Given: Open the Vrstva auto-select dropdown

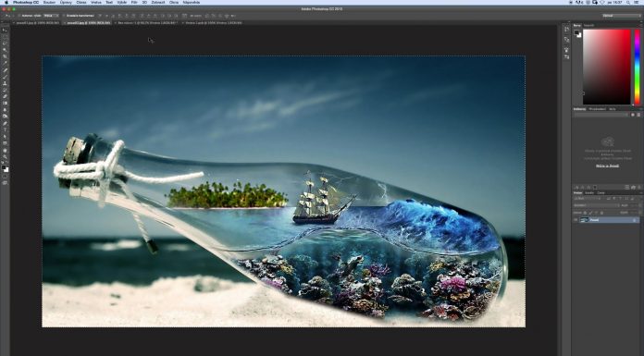Looking at the screenshot, I should tap(51, 16).
